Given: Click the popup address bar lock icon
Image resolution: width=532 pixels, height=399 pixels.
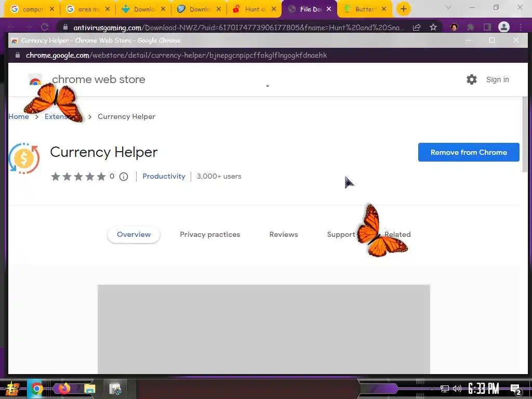Looking at the screenshot, I should (x=18, y=55).
